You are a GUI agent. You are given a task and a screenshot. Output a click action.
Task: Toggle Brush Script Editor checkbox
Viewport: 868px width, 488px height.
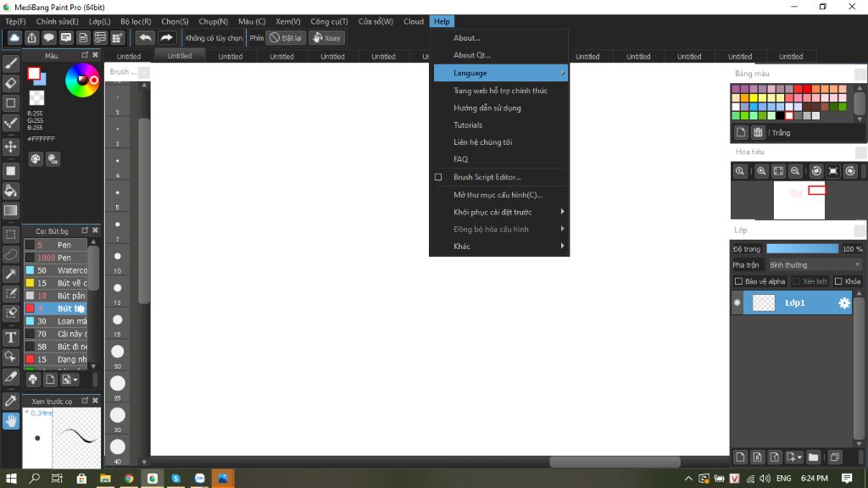(438, 177)
